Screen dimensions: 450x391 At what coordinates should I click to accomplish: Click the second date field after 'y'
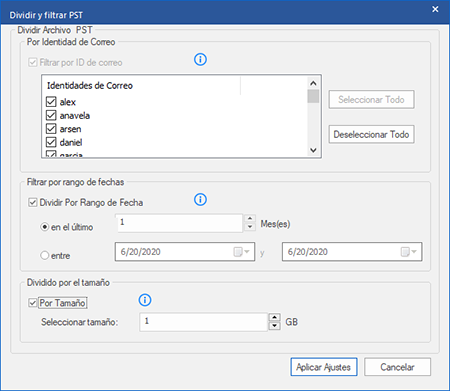pyautogui.click(x=352, y=252)
